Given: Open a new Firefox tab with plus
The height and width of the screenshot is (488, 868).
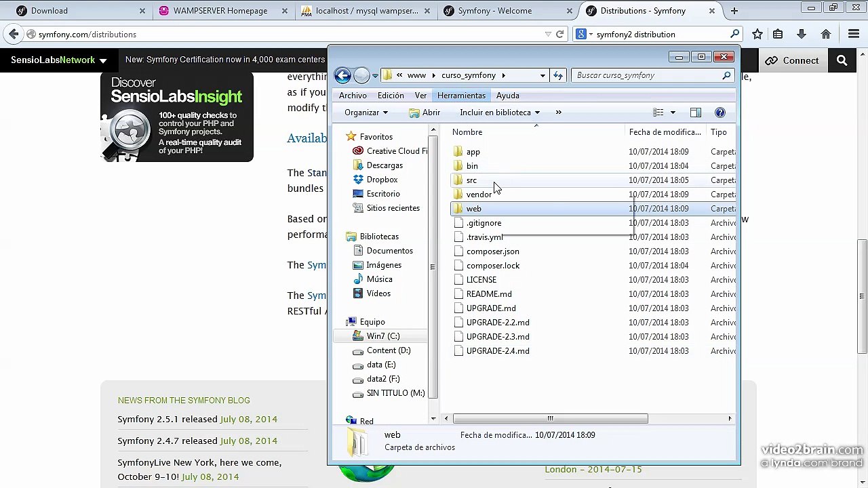Looking at the screenshot, I should click(x=734, y=11).
